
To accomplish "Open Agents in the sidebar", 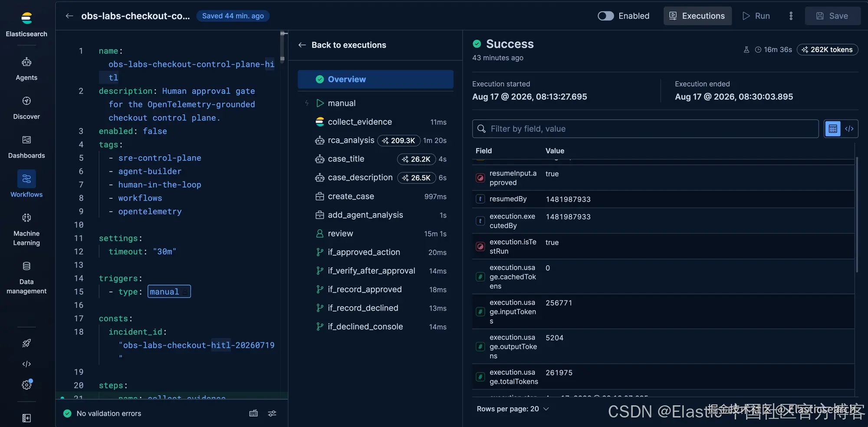I will 26,69.
